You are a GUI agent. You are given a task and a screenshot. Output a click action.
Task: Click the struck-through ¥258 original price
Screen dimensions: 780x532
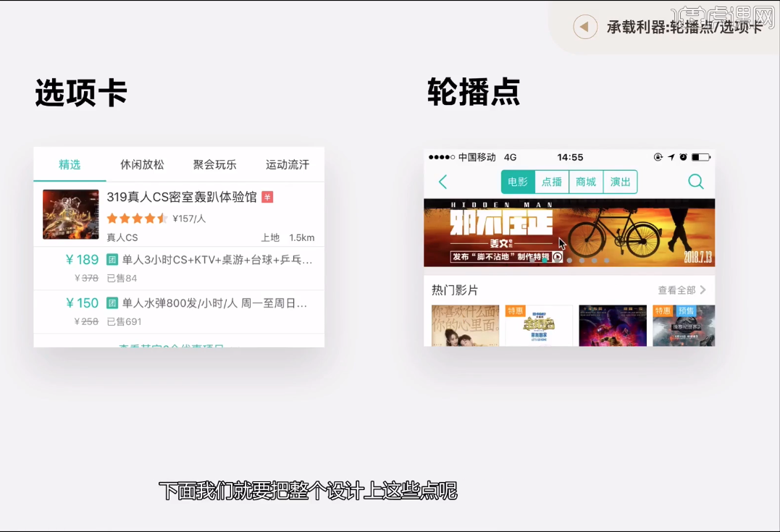(x=87, y=321)
